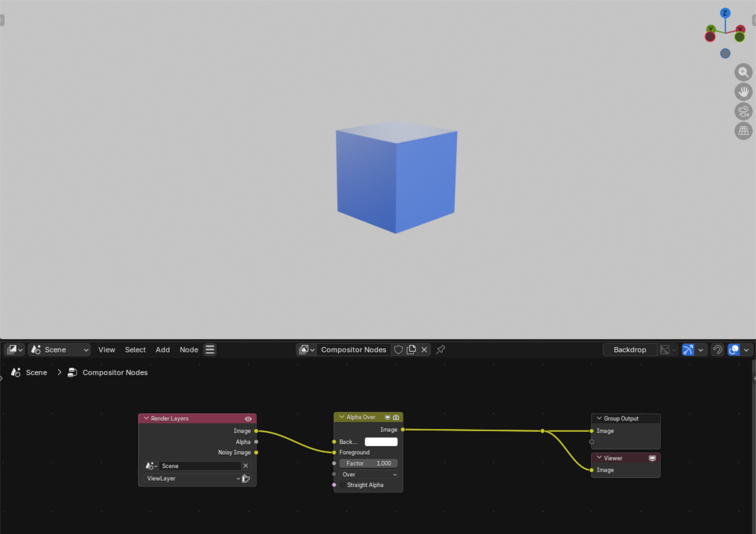
Task: Open the editor type dropdown
Action: 15,349
